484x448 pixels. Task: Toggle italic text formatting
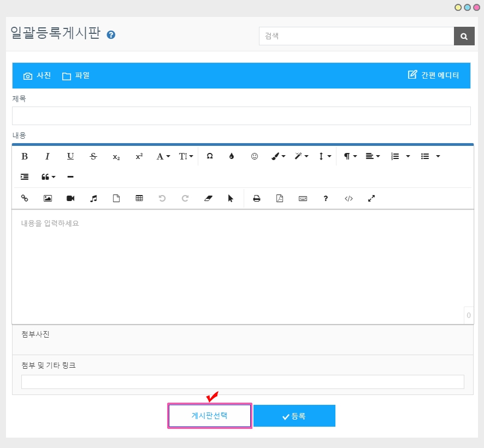tap(48, 156)
